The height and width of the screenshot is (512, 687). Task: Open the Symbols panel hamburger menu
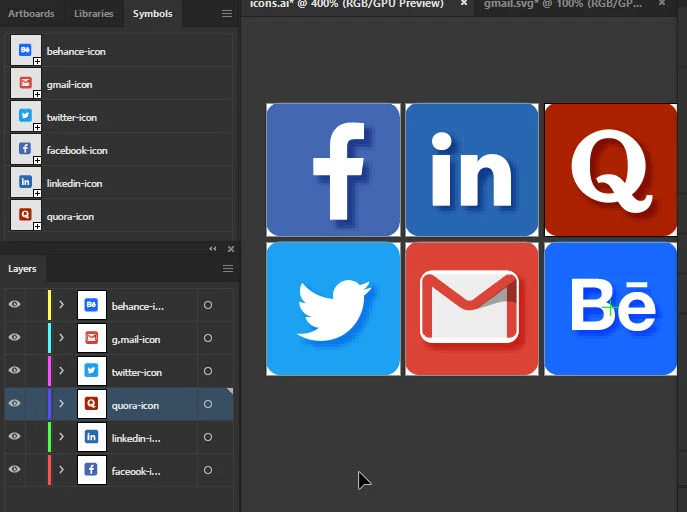[227, 14]
